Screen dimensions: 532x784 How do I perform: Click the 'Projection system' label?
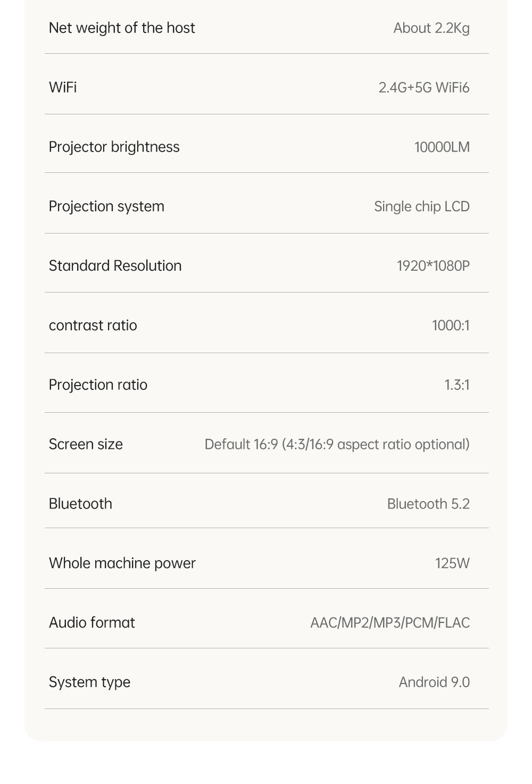[x=106, y=206]
